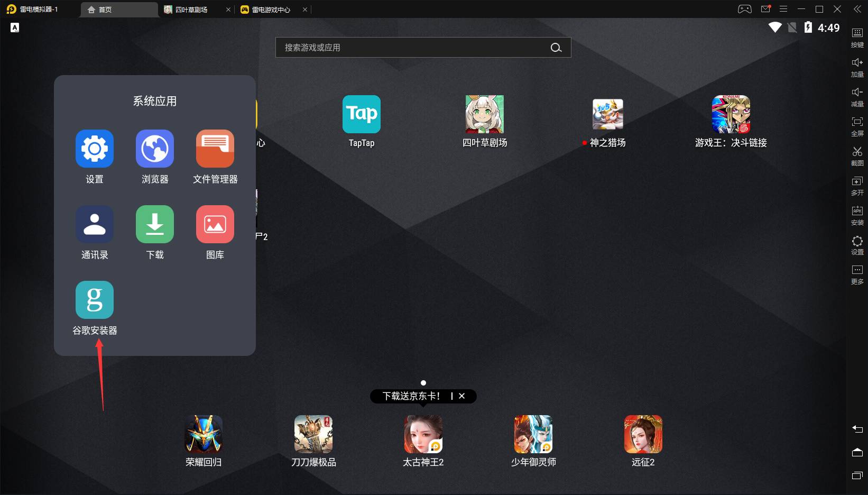Switch to the 雷电游戏中心 tab

(271, 10)
